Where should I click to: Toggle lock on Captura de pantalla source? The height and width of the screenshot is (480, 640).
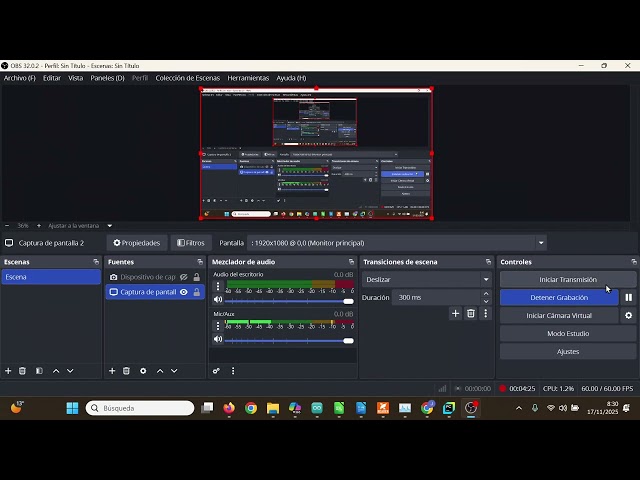coord(197,292)
